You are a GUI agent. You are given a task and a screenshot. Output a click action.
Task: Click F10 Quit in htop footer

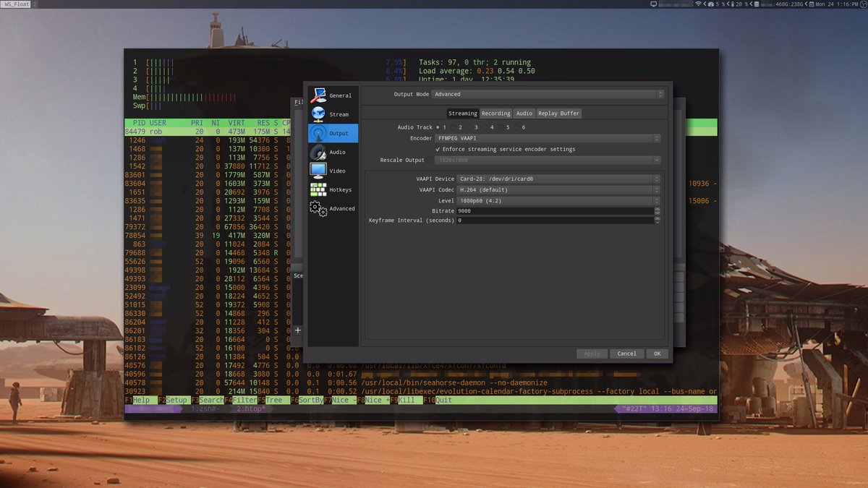click(x=438, y=401)
